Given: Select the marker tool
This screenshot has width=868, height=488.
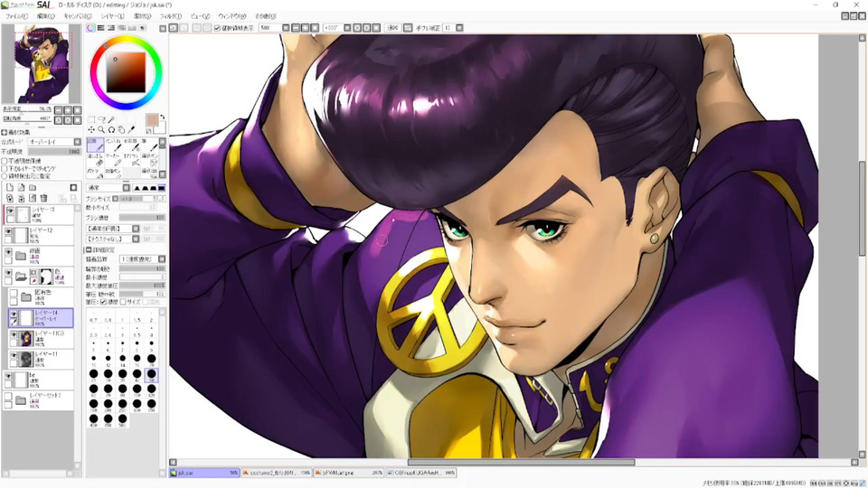Looking at the screenshot, I should pyautogui.click(x=114, y=160).
